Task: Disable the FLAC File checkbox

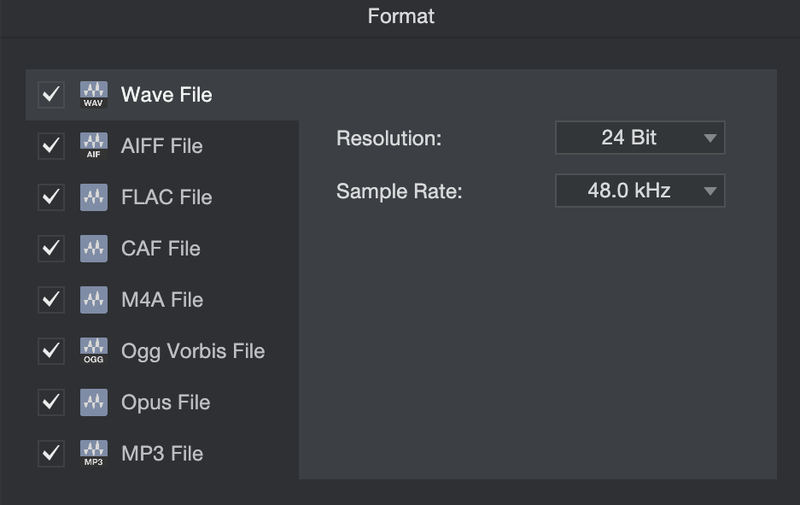Action: pos(51,197)
